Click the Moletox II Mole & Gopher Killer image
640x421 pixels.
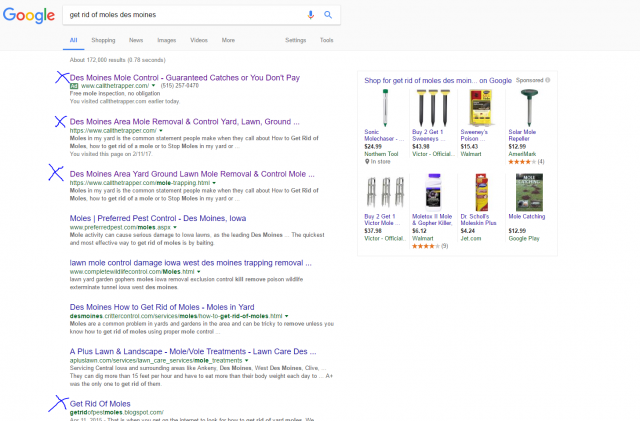click(433, 192)
